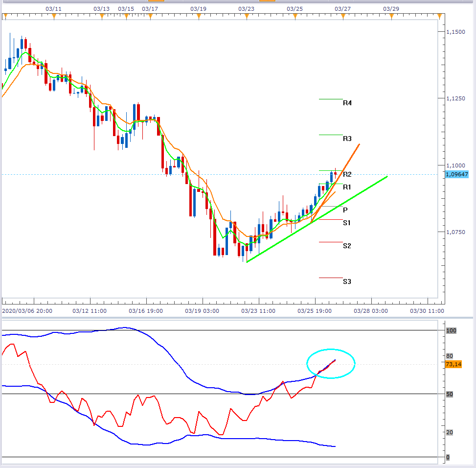Click the 1,0750 price axis label
Screen dimensions: 476x468
(455, 232)
